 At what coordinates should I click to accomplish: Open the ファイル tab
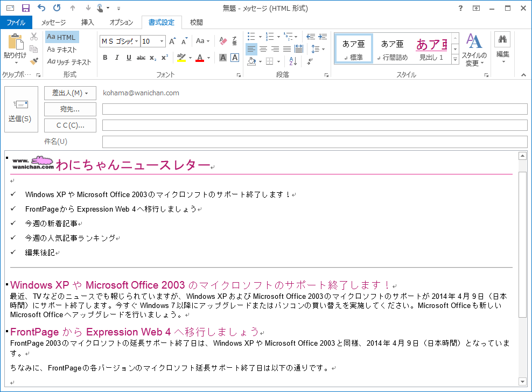[x=16, y=23]
